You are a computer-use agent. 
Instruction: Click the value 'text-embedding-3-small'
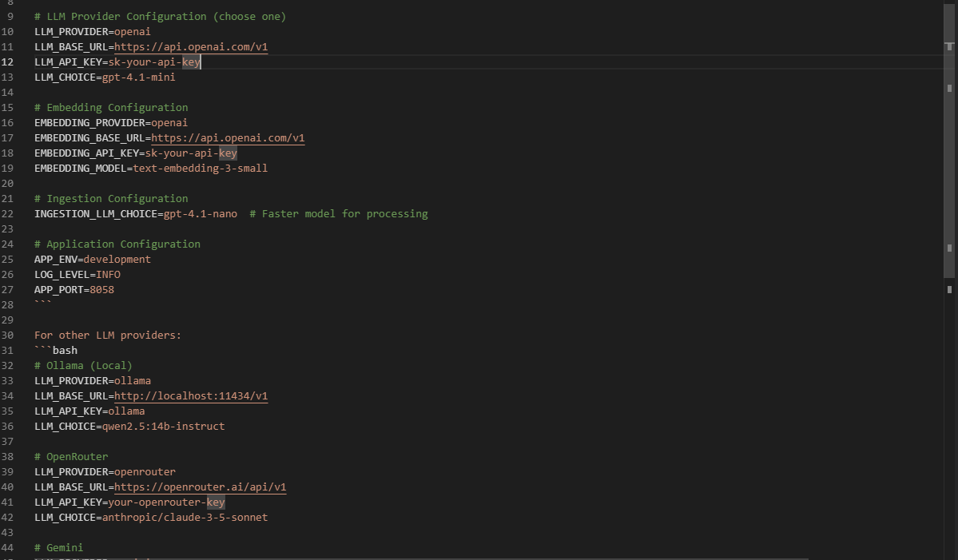(201, 169)
